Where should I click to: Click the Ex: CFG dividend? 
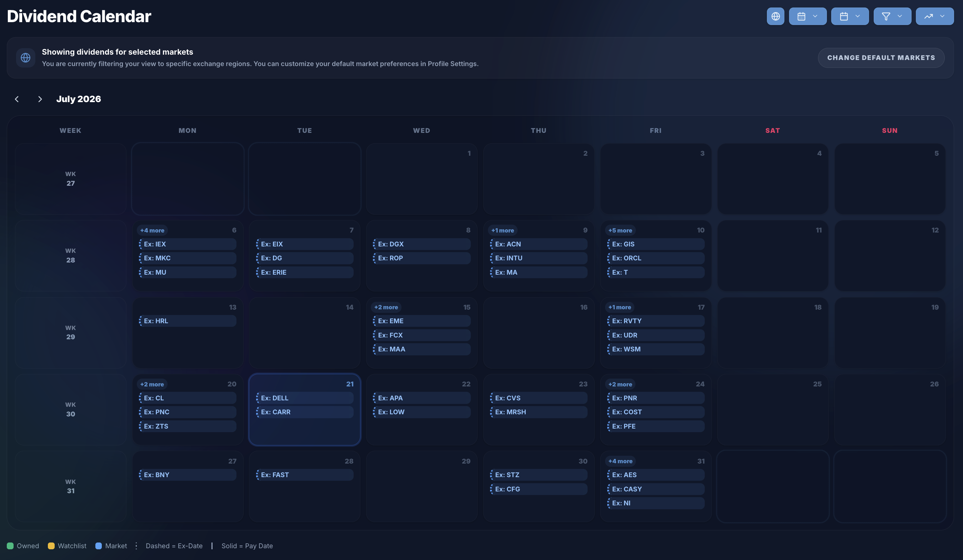(539, 489)
